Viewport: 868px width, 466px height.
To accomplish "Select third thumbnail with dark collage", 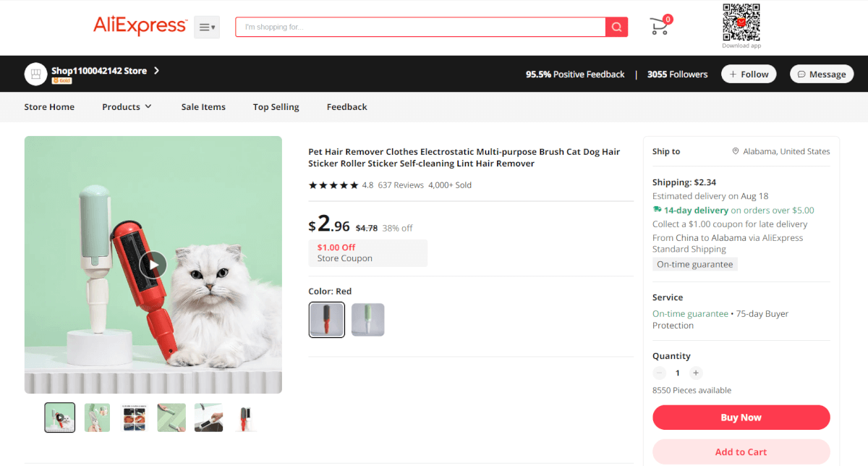I will coord(134,418).
